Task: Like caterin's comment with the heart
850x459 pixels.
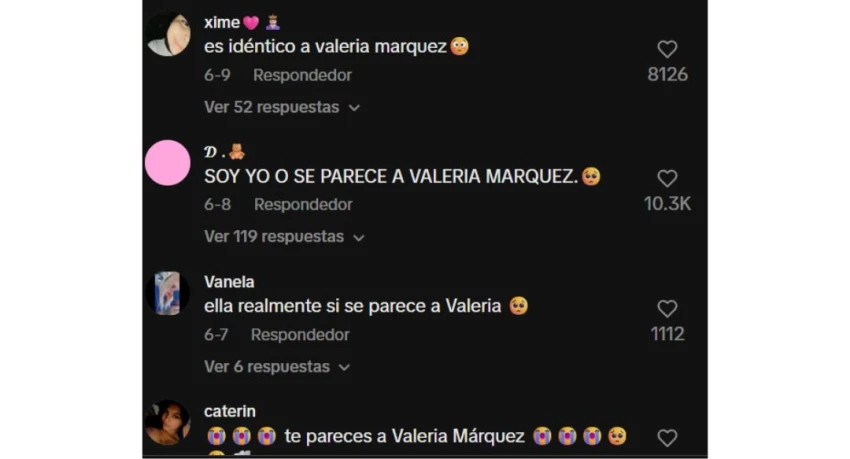Action: 667,438
